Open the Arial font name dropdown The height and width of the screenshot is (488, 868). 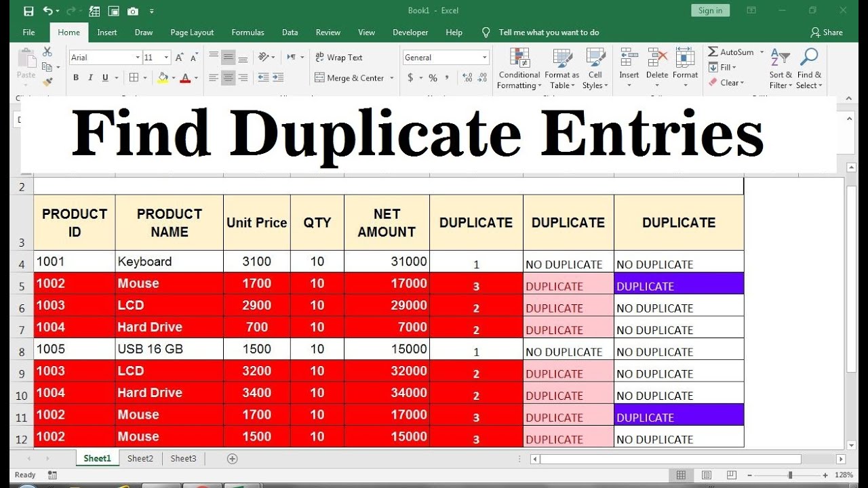pyautogui.click(x=138, y=58)
